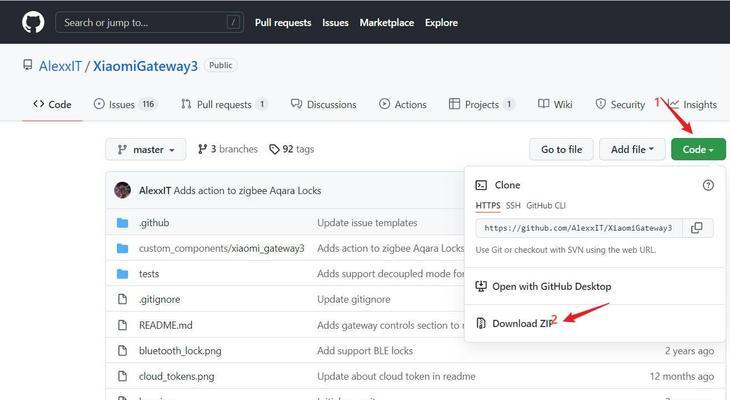730x400 pixels.
Task: Open the AlexxIT owner profile link
Action: click(x=60, y=66)
